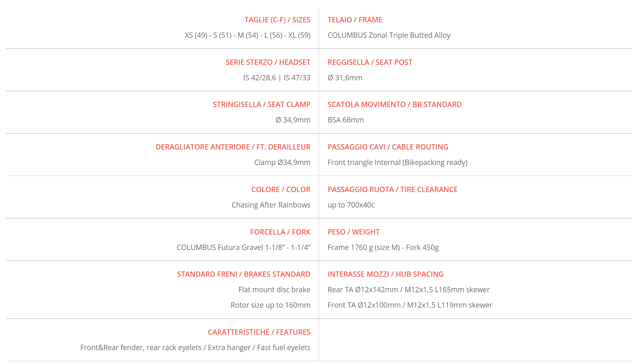
Task: Click the SERIE STERZO / HEADSET heading
Action: [268, 62]
